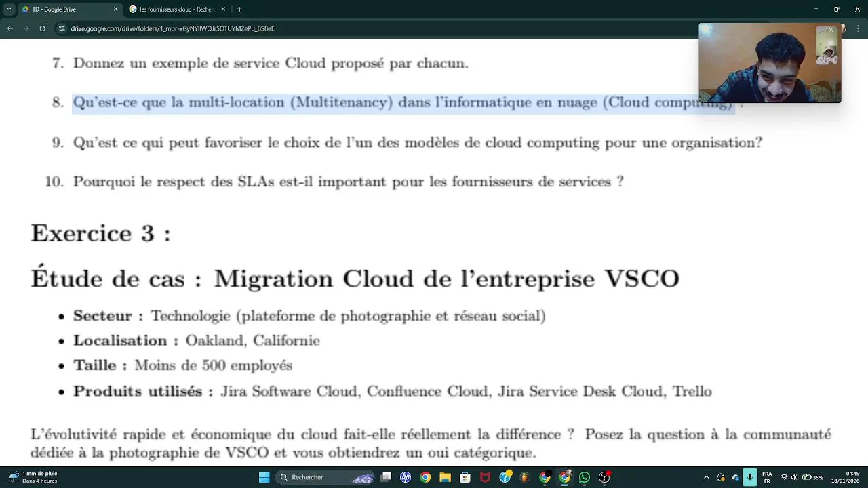Open McAfee red icon on taskbar
The width and height of the screenshot is (868, 488).
[485, 477]
